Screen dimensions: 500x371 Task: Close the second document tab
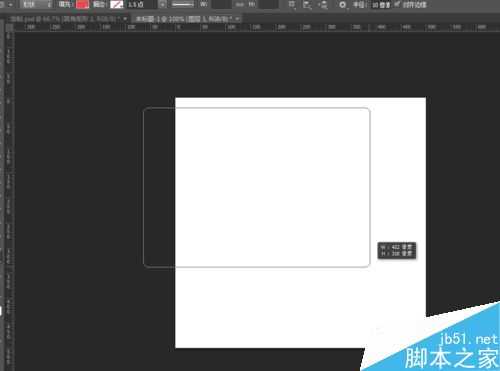pos(237,19)
